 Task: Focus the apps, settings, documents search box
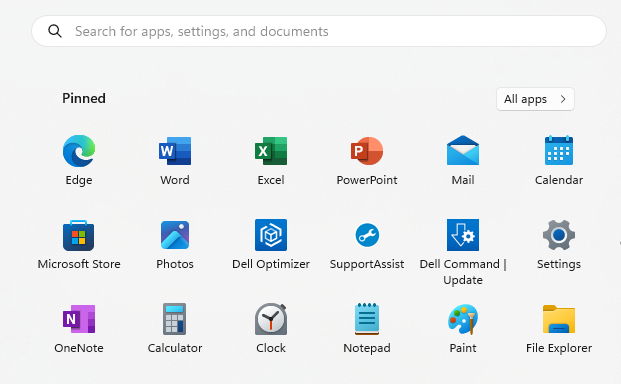[x=319, y=31]
